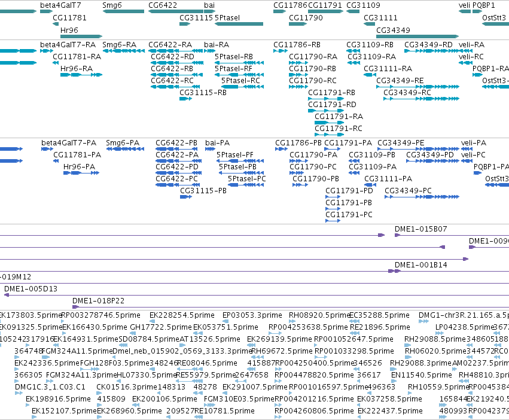Select the CG31111 gene label
This screenshot has height=420, width=509.
pos(380,18)
